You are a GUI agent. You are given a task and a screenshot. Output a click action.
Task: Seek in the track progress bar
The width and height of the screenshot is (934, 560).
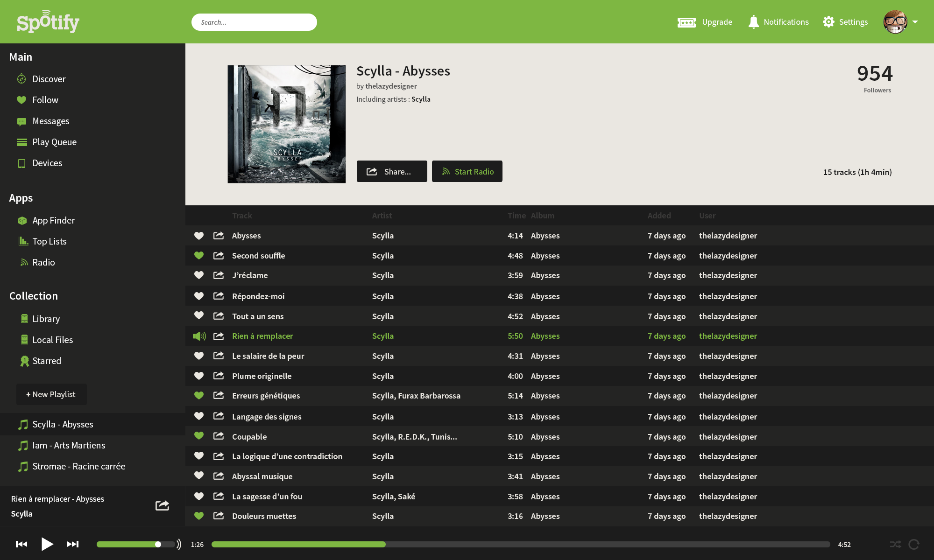click(521, 544)
